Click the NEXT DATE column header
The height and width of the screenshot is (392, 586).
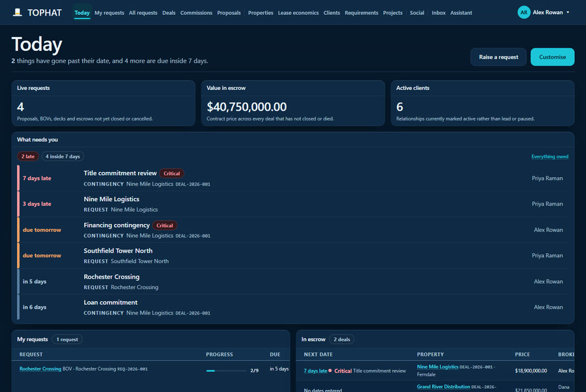[318, 354]
